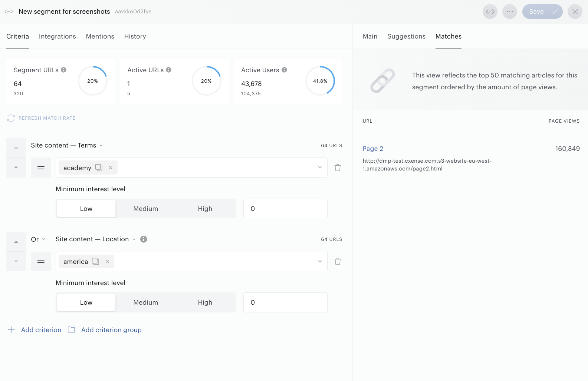Remove the america tag with its X
Viewport: 588px width, 381px height.
pyautogui.click(x=107, y=261)
